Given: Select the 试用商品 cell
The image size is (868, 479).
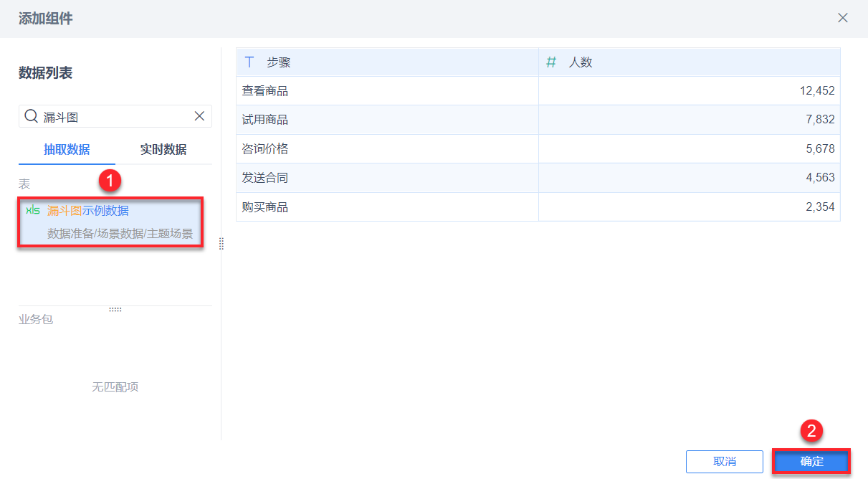Looking at the screenshot, I should 387,120.
